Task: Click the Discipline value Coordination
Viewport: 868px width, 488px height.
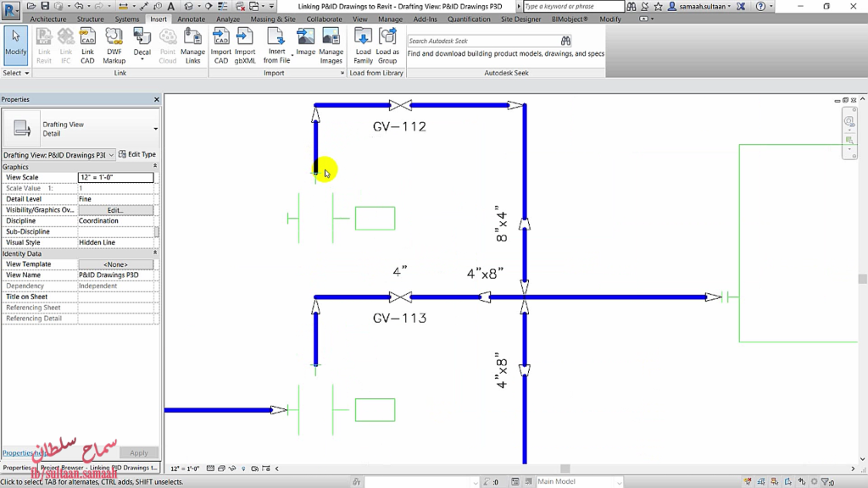Action: (x=98, y=221)
